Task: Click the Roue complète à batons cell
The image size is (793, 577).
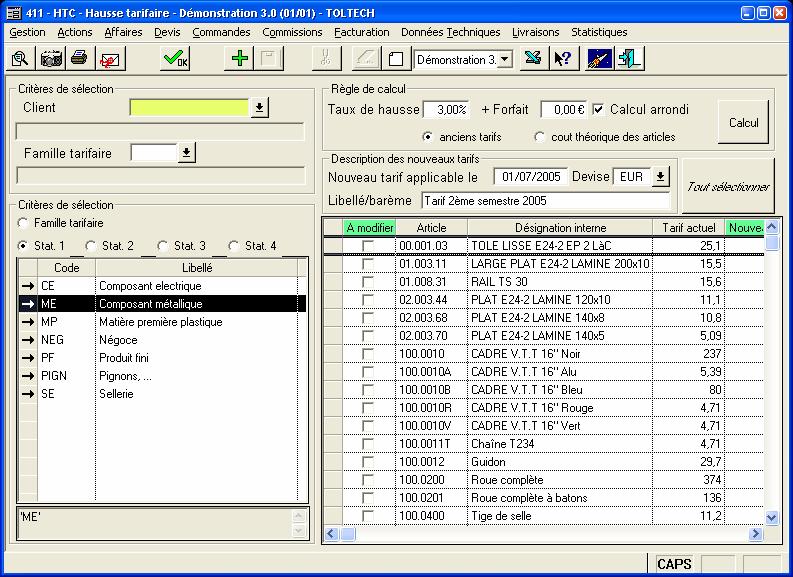Action: click(x=560, y=498)
